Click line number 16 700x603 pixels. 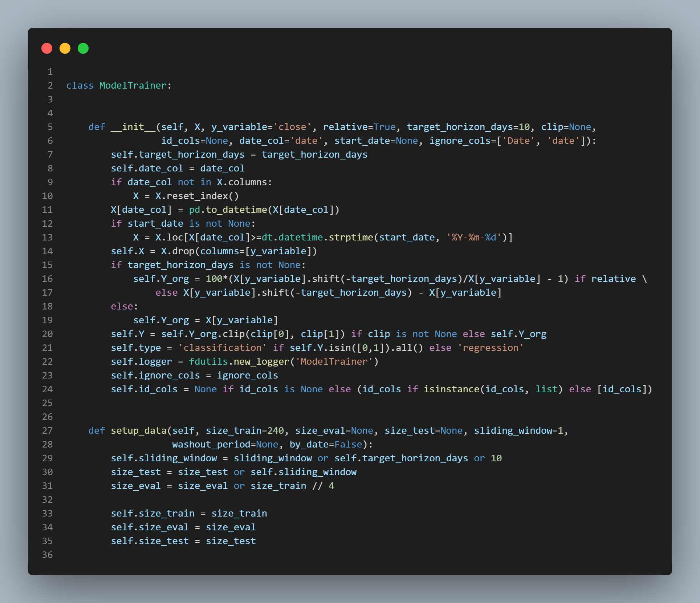(48, 279)
